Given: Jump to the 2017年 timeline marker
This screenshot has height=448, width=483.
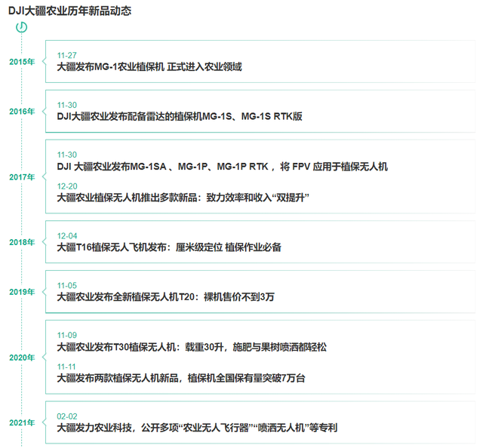Looking at the screenshot, I should pos(22,177).
